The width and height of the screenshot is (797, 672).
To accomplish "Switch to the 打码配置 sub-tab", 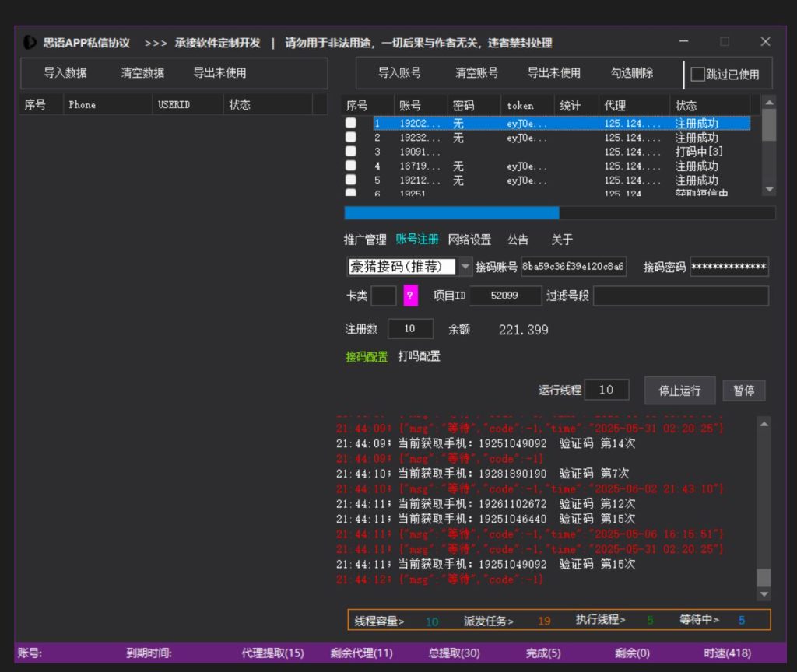I will tap(419, 356).
